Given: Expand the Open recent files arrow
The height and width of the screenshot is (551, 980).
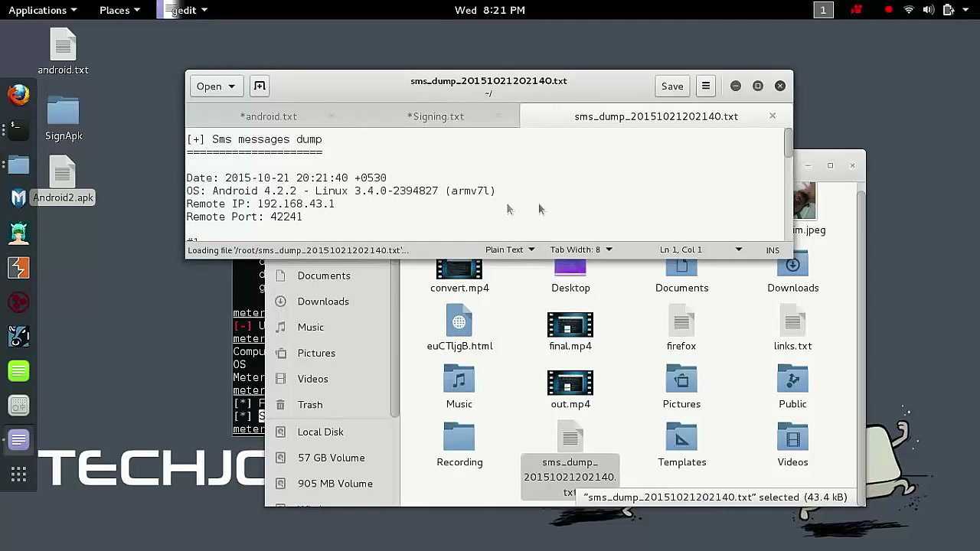Looking at the screenshot, I should point(231,86).
